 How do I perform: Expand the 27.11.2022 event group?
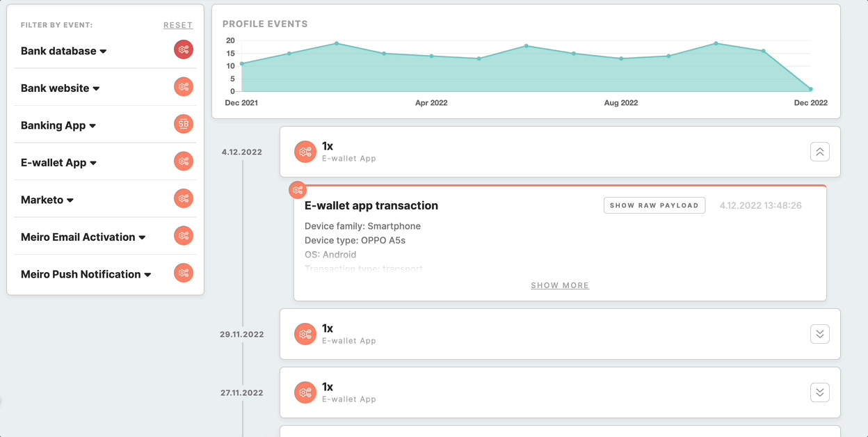(x=820, y=392)
